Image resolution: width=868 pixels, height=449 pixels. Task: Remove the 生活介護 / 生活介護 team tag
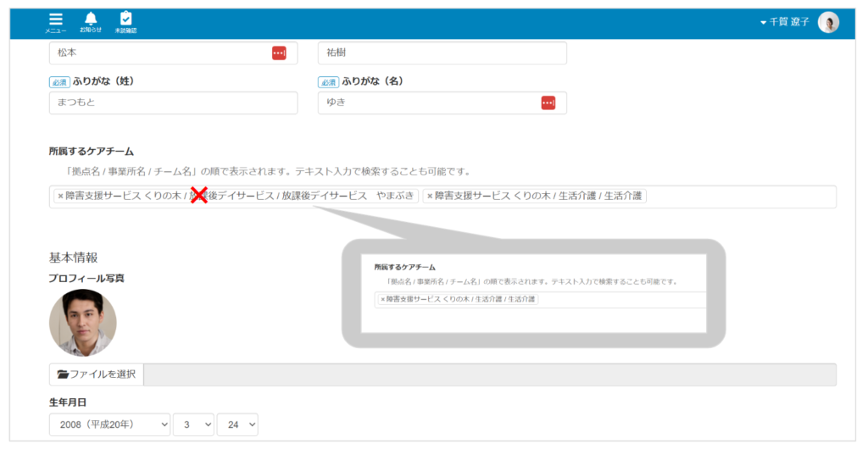(x=430, y=197)
